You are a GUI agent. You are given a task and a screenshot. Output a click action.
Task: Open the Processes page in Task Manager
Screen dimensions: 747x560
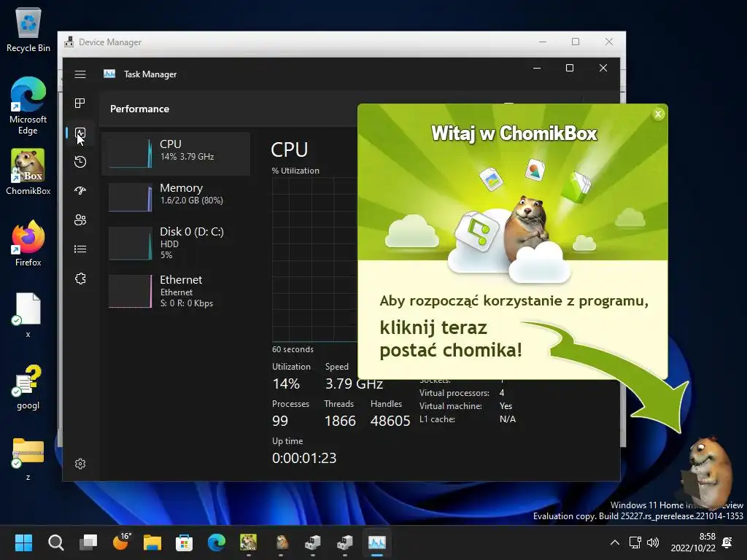coord(80,104)
